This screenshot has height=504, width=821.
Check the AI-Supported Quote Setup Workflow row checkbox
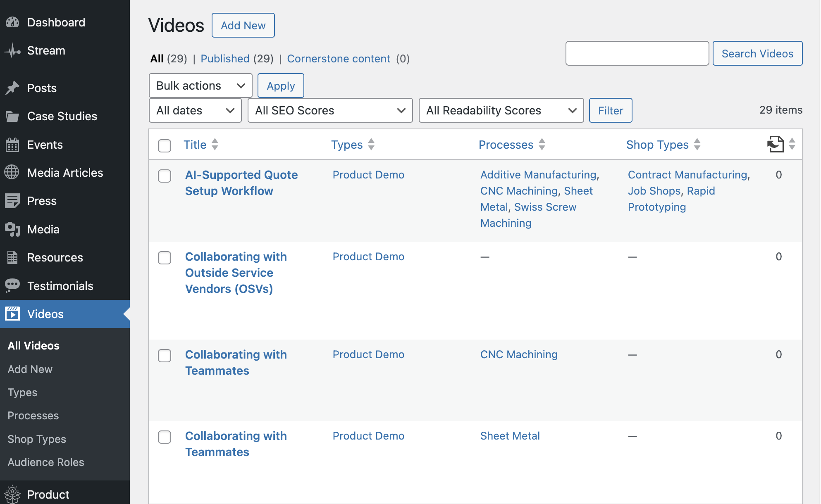pos(164,176)
